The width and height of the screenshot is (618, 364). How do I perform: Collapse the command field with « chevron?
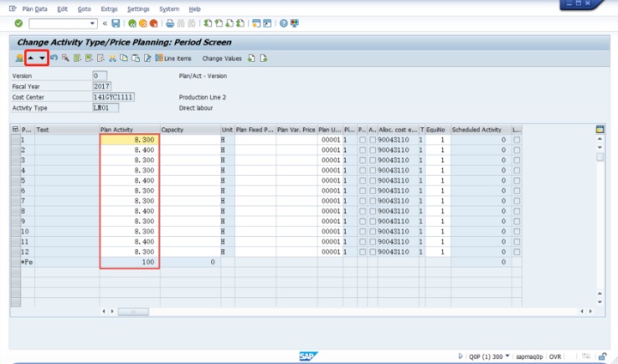pyautogui.click(x=105, y=24)
